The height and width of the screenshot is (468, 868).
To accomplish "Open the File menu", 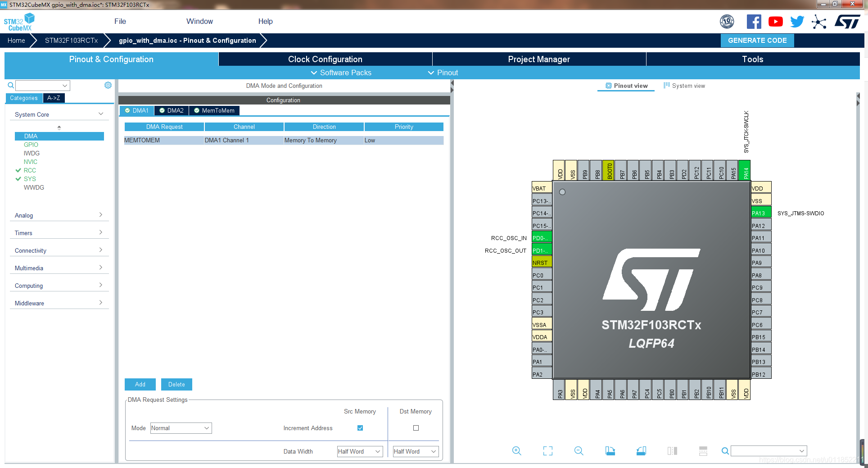I will (x=120, y=21).
